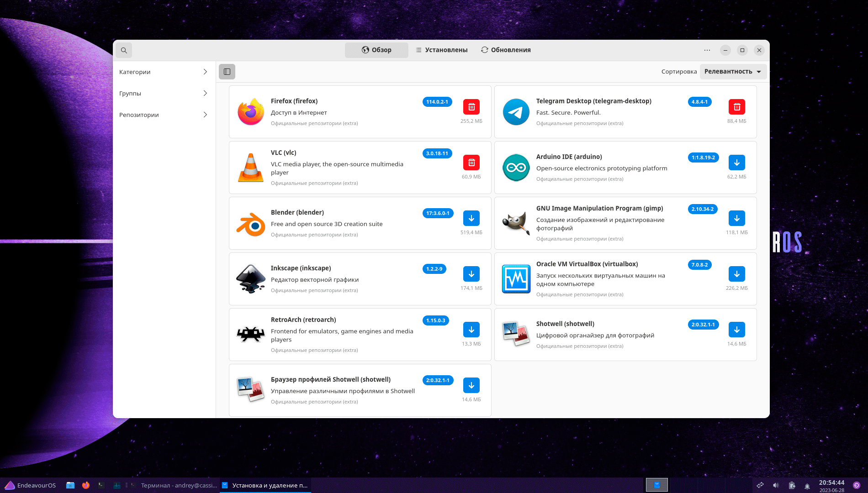Viewport: 868px width, 493px height.
Task: Expand the Категории section
Action: [164, 72]
